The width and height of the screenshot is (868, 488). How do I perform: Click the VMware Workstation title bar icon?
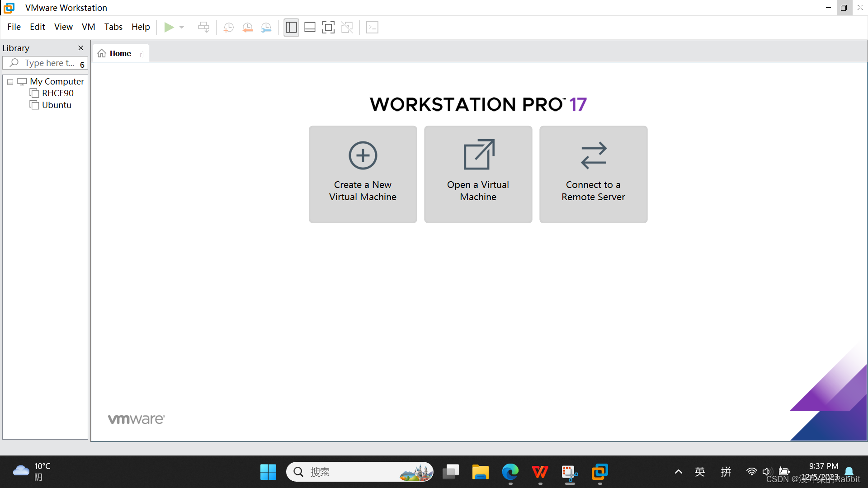click(x=9, y=8)
